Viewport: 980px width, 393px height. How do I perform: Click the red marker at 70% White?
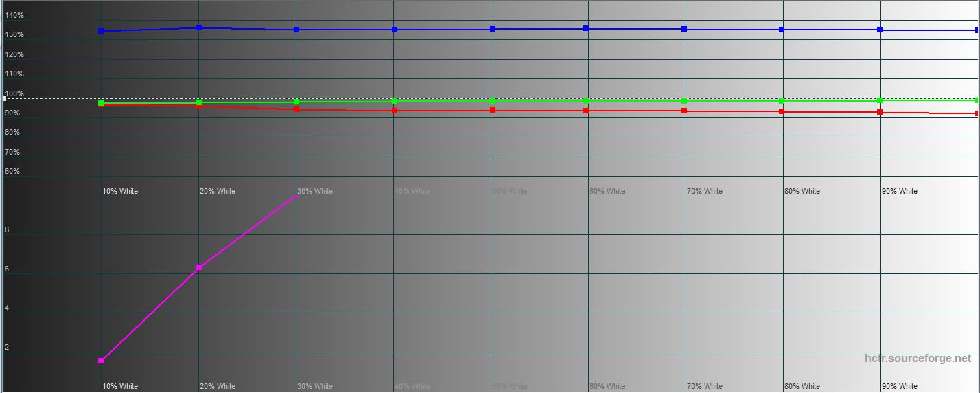[x=684, y=111]
